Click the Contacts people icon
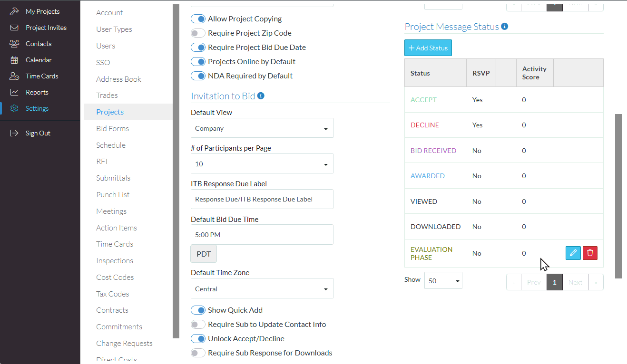627x364 pixels. (x=14, y=44)
